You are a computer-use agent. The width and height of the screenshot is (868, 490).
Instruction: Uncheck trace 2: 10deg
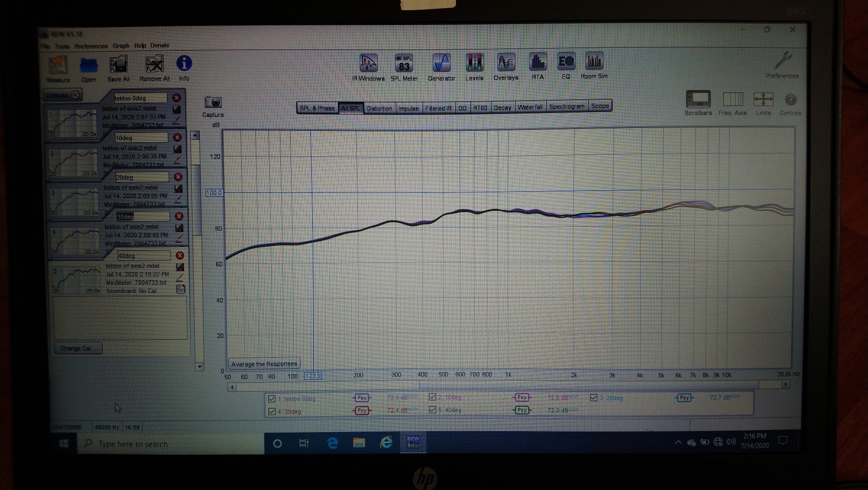click(x=433, y=397)
